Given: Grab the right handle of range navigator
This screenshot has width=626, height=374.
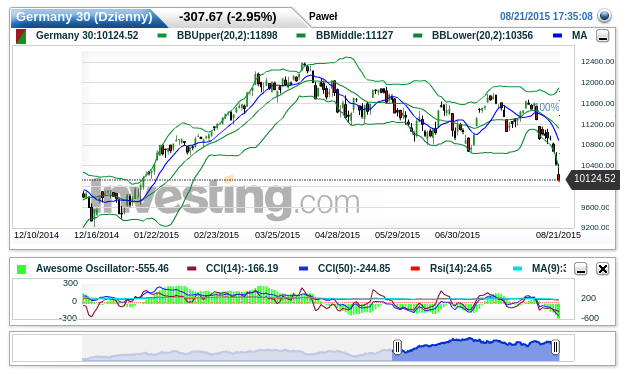Looking at the screenshot, I should pyautogui.click(x=555, y=347).
